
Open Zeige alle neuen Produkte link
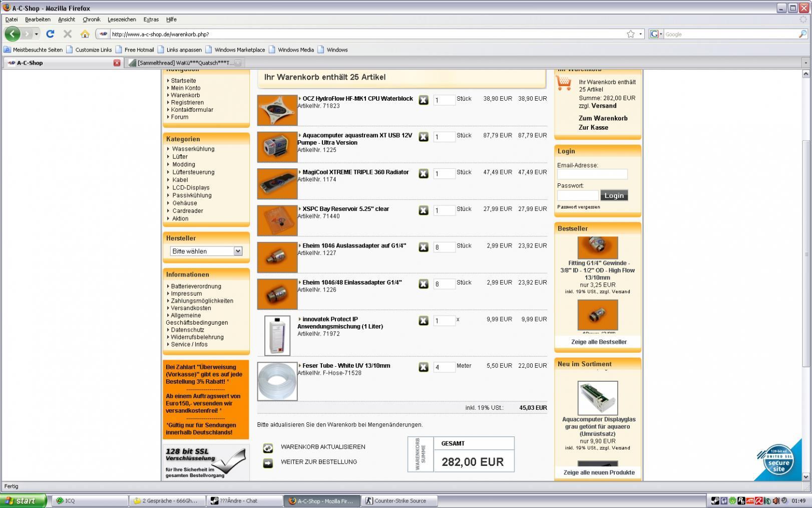[599, 472]
